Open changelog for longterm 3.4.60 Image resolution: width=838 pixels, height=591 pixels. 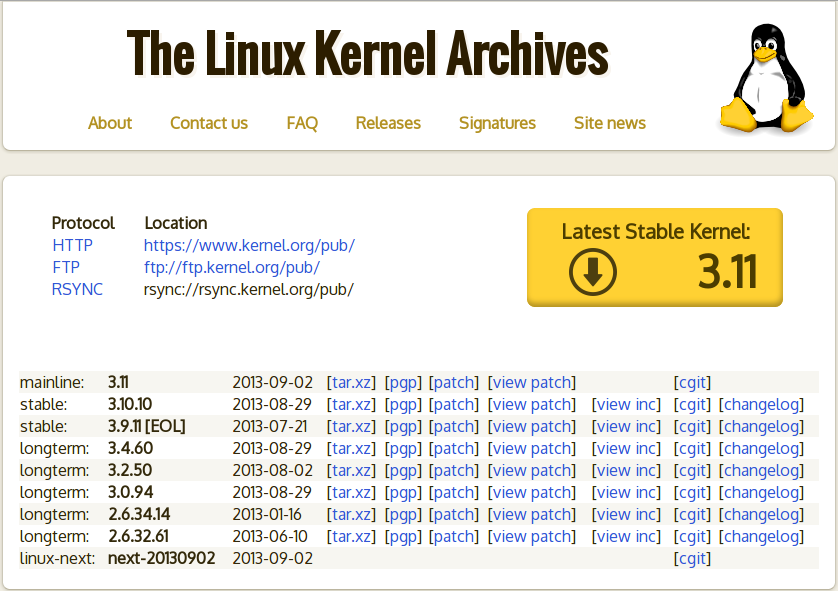pyautogui.click(x=761, y=448)
